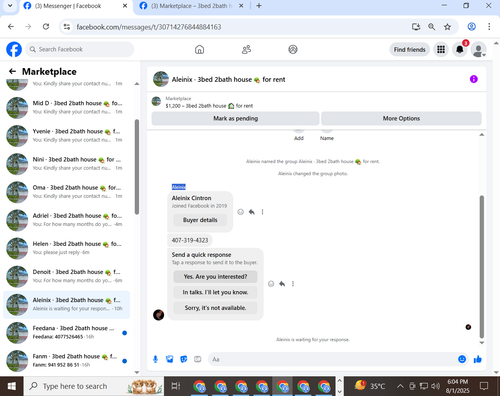
Task: Click the Mark as pending button
Action: pyautogui.click(x=235, y=118)
